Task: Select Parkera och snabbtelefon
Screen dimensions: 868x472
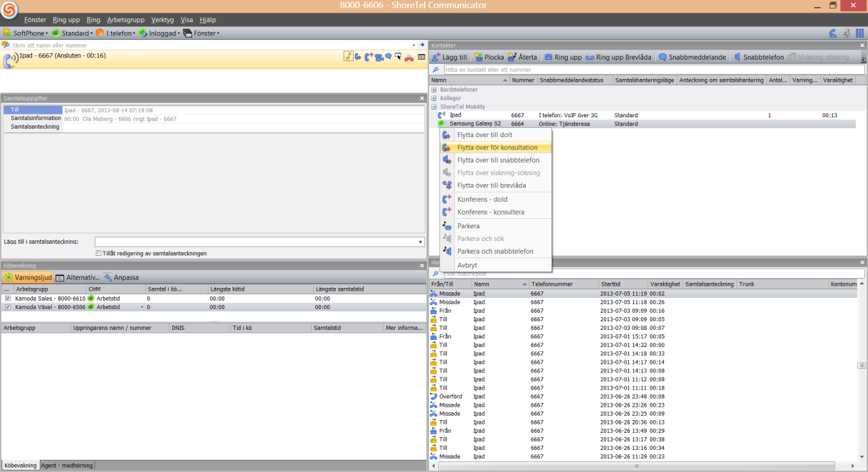Action: point(496,252)
